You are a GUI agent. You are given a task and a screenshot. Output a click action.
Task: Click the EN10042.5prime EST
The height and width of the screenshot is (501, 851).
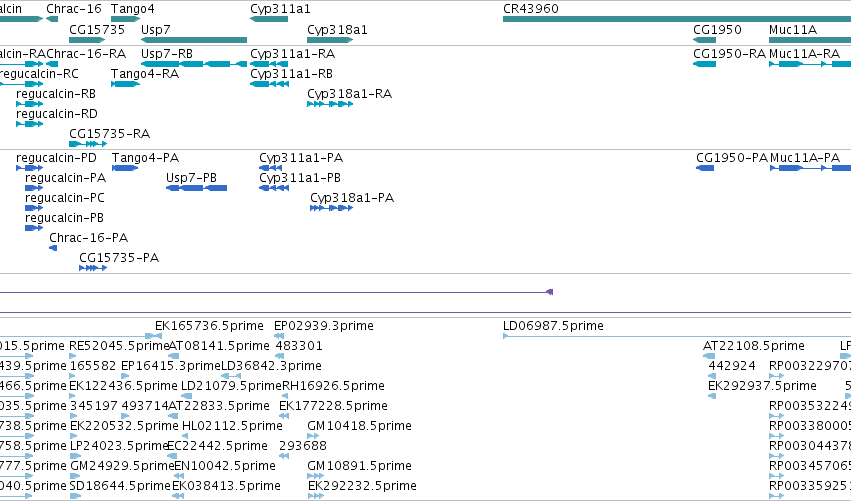click(x=179, y=476)
